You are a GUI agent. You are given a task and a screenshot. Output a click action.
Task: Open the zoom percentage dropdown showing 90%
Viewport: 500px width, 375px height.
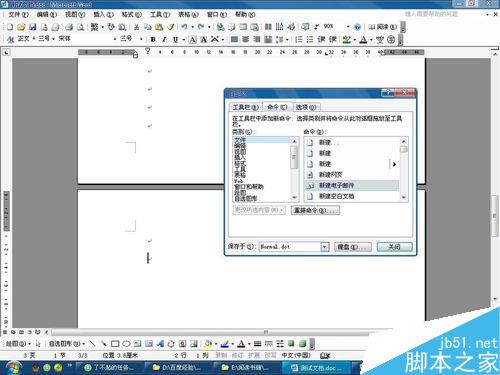tap(348, 26)
